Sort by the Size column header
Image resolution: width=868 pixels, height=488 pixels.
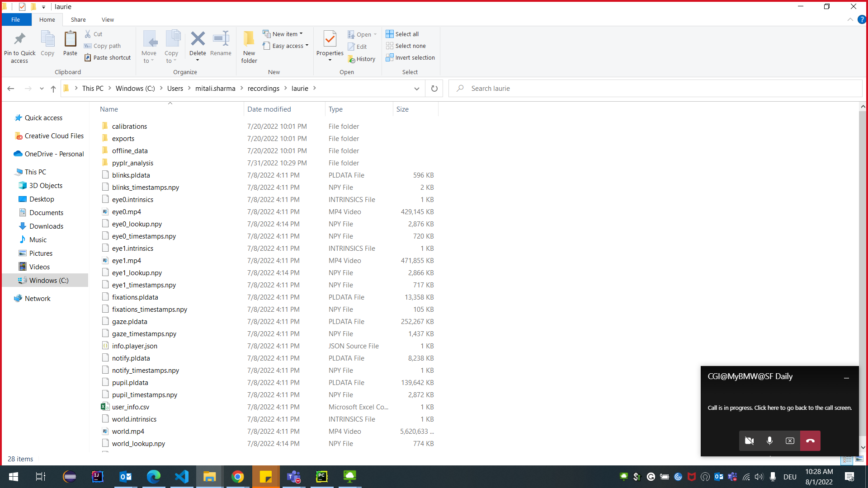(x=415, y=109)
